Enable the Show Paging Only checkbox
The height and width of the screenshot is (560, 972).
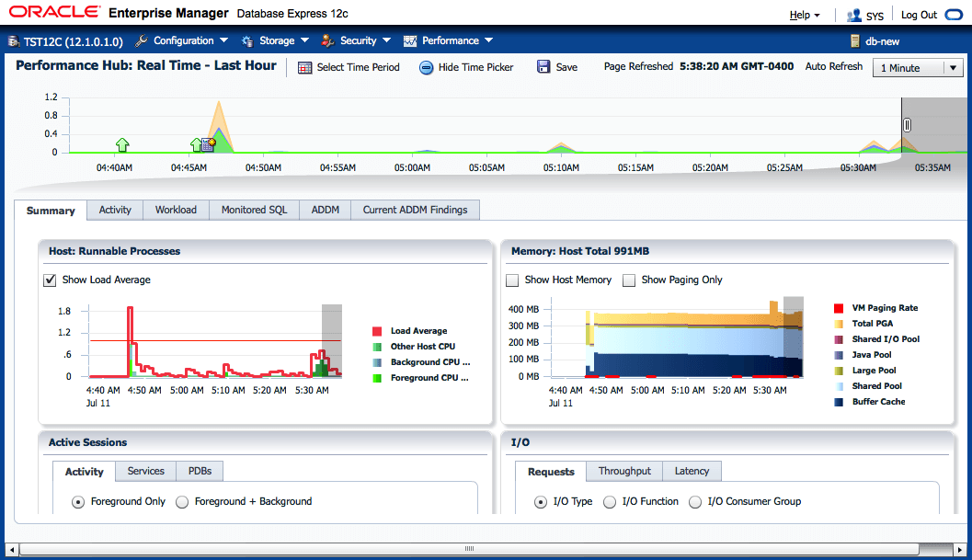click(x=629, y=280)
